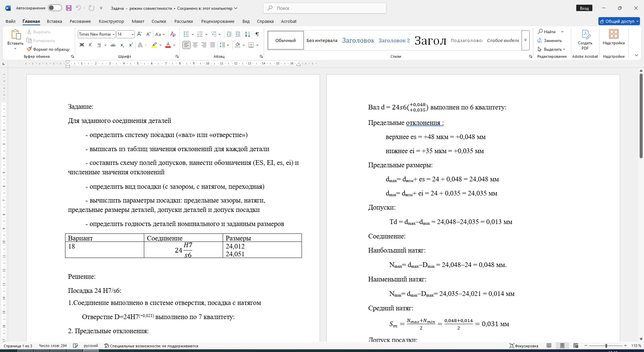Click the Заменить button

pos(550,41)
